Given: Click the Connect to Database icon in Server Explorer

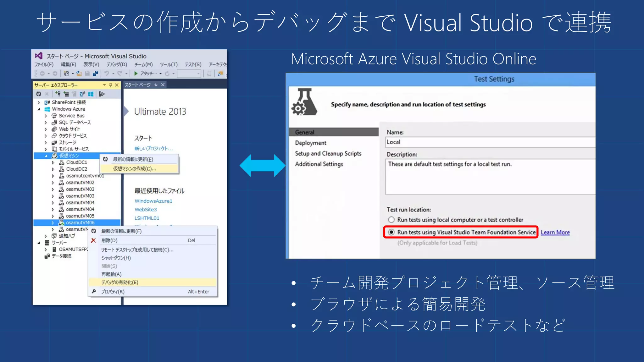Looking at the screenshot, I should (x=58, y=94).
